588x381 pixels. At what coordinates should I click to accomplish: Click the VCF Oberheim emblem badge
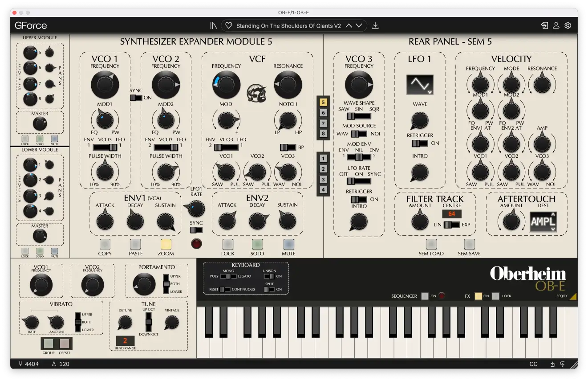click(256, 92)
